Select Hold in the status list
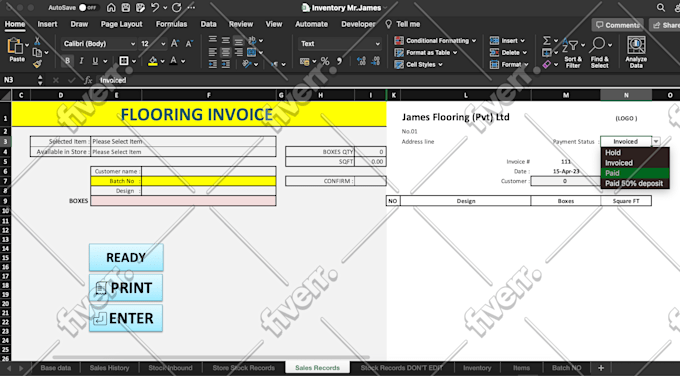 click(x=635, y=153)
